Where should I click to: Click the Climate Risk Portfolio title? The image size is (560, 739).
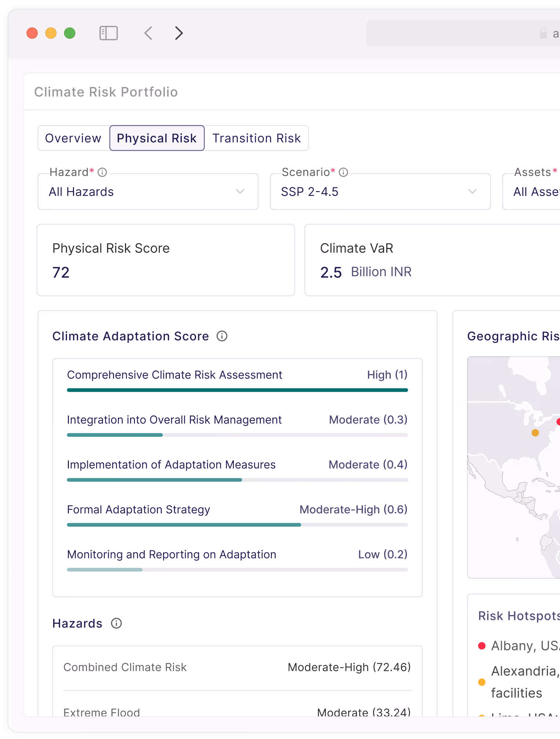tap(106, 92)
